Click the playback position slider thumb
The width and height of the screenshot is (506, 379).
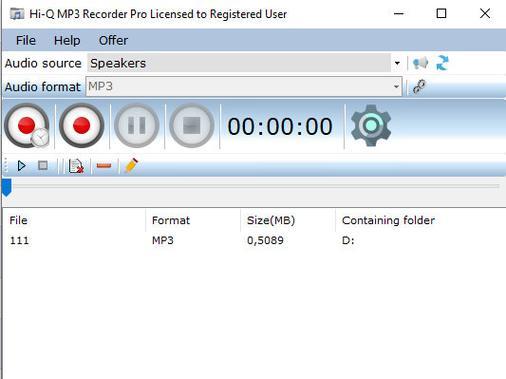(x=7, y=188)
